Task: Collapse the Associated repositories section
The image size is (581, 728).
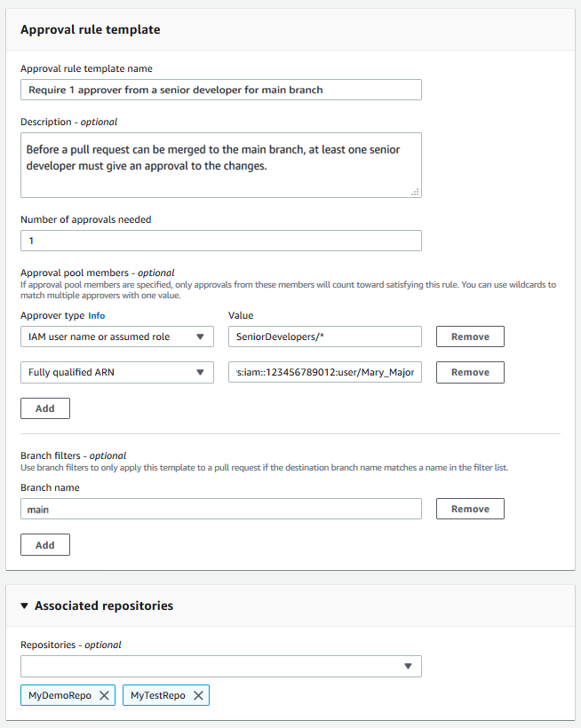Action: (x=25, y=605)
